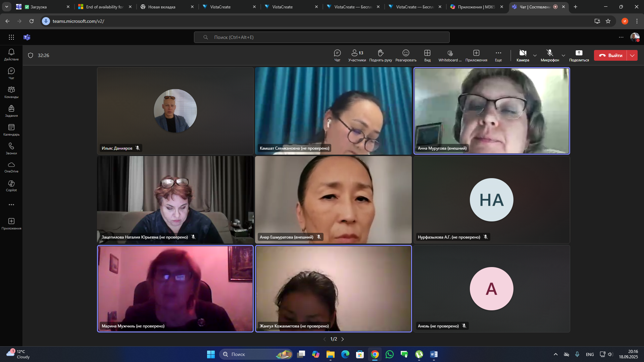
Task: Go to next page of participants
Action: coord(343,339)
